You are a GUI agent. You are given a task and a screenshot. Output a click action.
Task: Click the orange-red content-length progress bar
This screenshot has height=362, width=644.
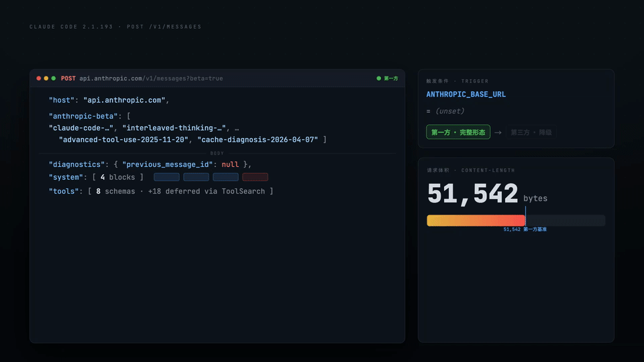(x=476, y=221)
